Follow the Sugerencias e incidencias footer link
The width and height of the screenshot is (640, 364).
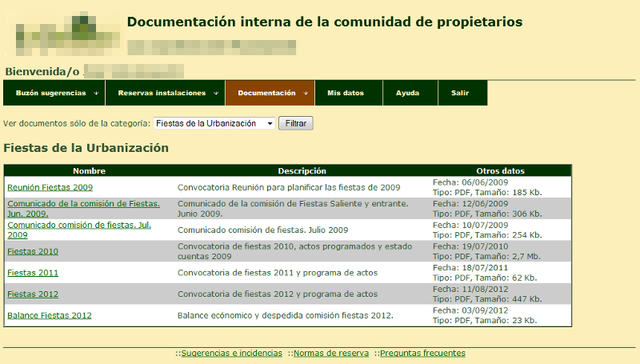[x=231, y=353]
